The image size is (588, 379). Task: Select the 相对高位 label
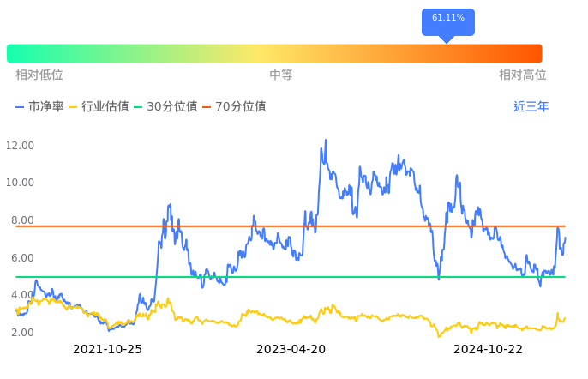click(523, 75)
